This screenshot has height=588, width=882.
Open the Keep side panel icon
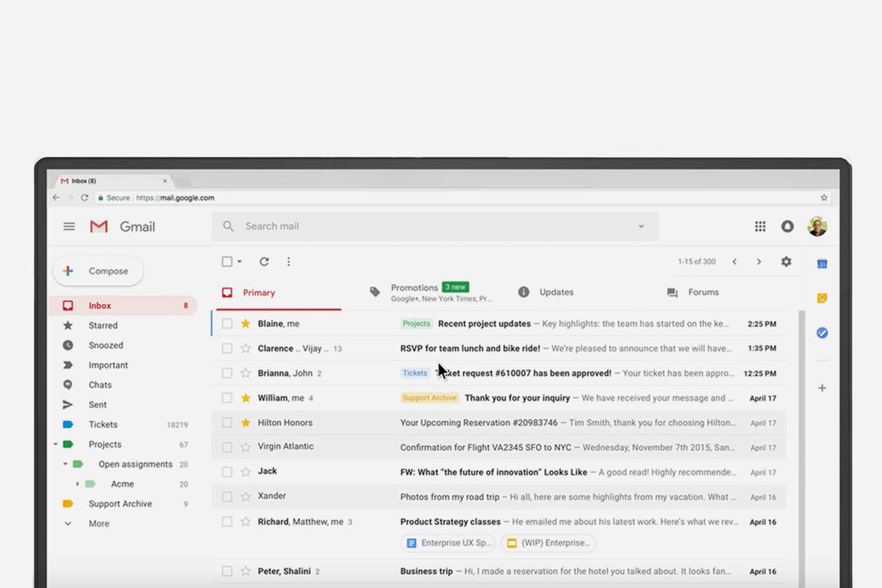pyautogui.click(x=822, y=298)
